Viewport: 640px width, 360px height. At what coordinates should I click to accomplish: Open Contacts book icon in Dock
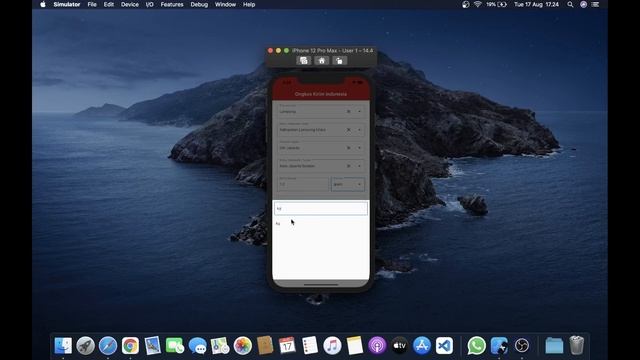coord(265,346)
